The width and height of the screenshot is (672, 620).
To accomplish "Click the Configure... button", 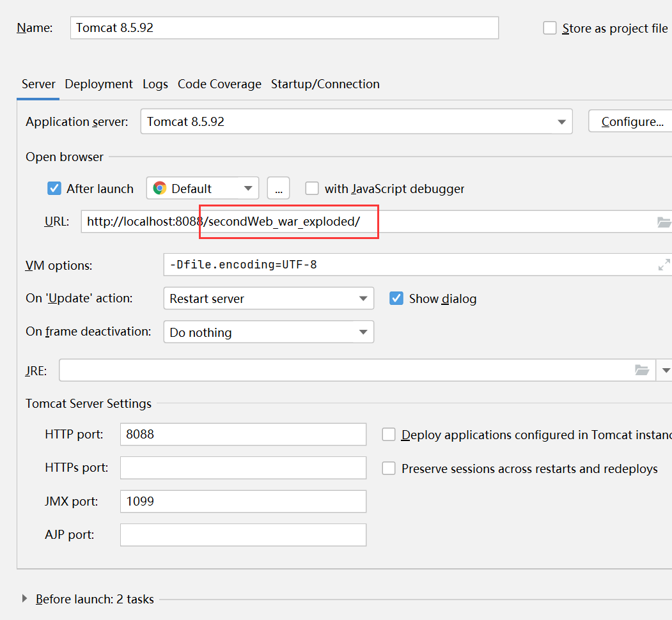I will coord(632,121).
